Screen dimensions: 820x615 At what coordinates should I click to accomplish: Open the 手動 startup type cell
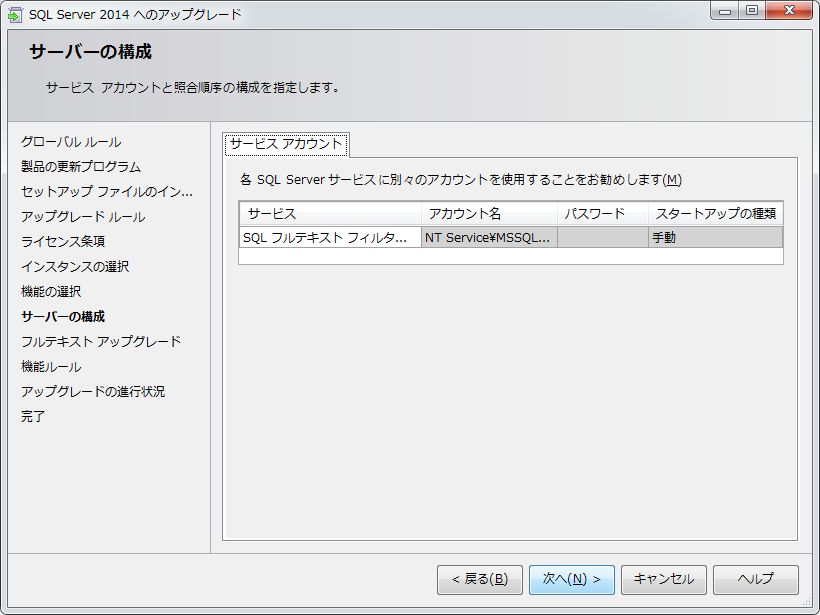tap(715, 238)
